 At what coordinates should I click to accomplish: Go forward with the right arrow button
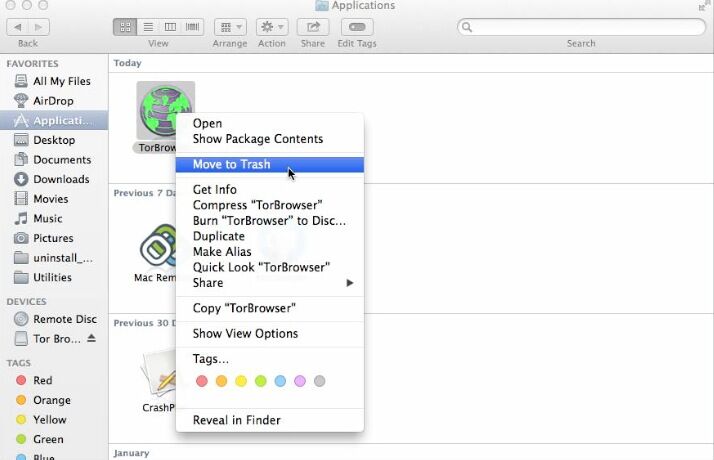click(39, 27)
